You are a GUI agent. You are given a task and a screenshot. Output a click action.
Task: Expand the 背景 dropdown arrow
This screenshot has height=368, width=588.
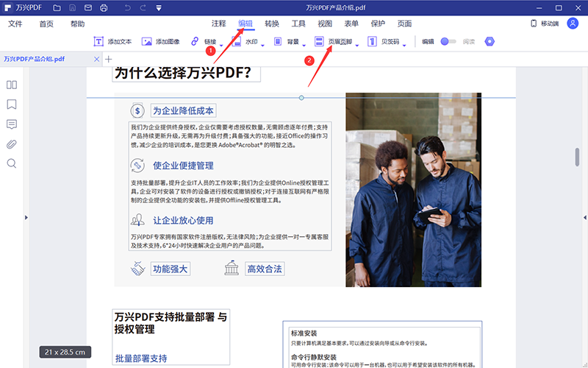point(304,46)
